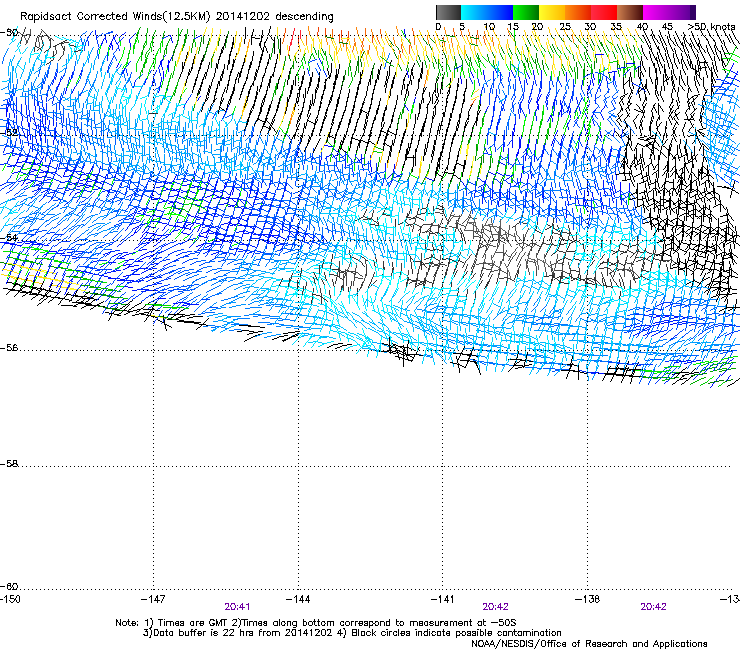740x650 pixels.
Task: Click the '-52' latitude axis label
Action: coord(9,133)
